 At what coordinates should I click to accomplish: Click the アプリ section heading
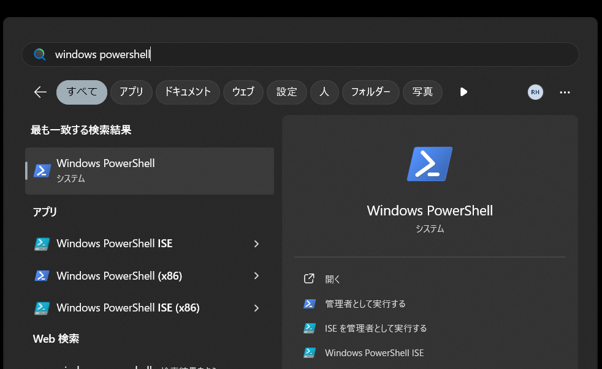(x=45, y=212)
